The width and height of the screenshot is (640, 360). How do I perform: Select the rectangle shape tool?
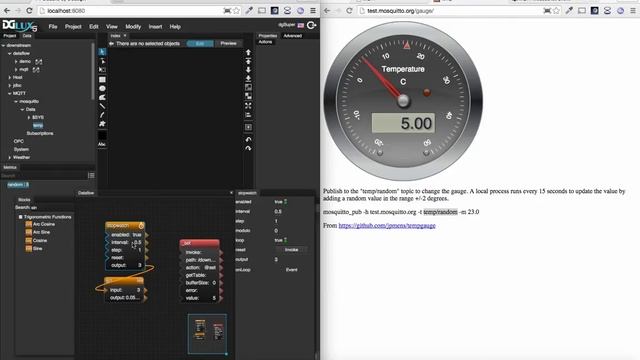(x=102, y=80)
